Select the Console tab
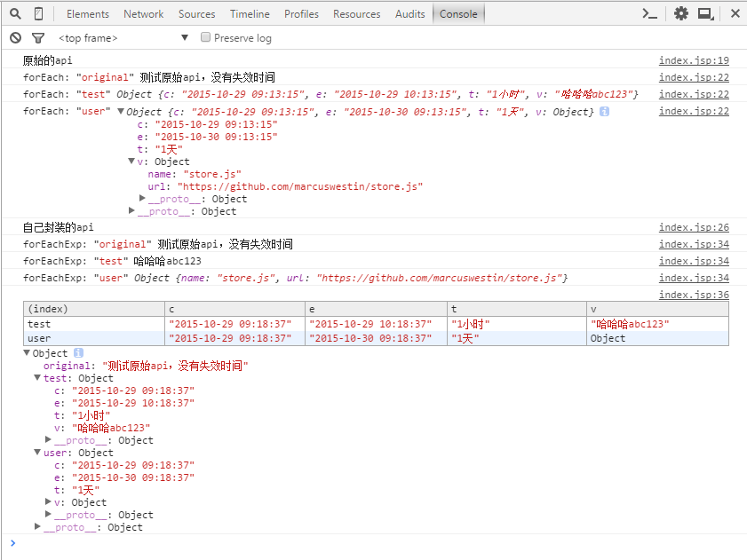Screen dimensions: 747x560 coord(458,14)
